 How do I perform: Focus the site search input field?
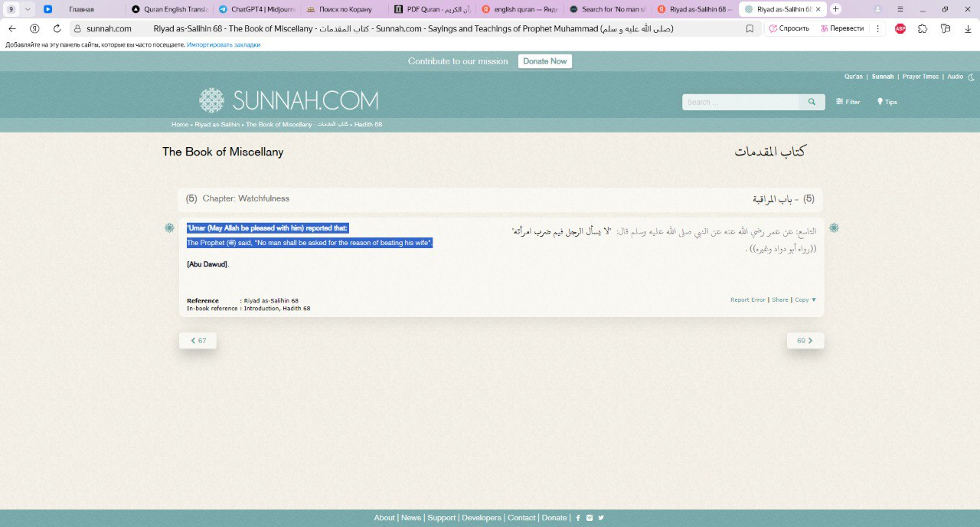[740, 102]
